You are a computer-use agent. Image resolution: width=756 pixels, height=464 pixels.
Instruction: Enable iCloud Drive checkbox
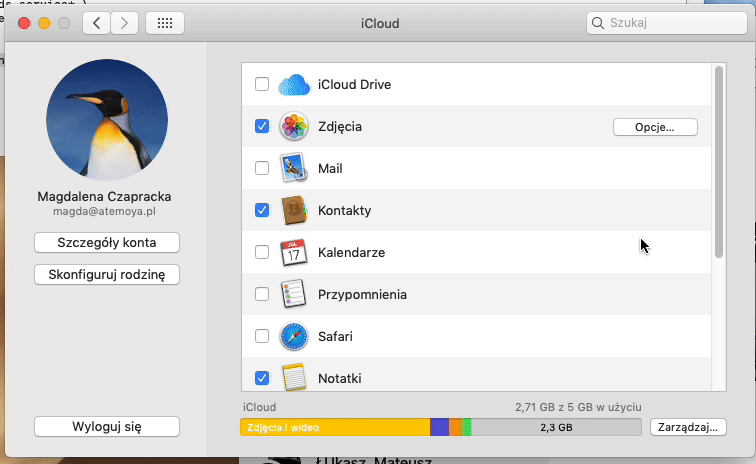point(262,84)
